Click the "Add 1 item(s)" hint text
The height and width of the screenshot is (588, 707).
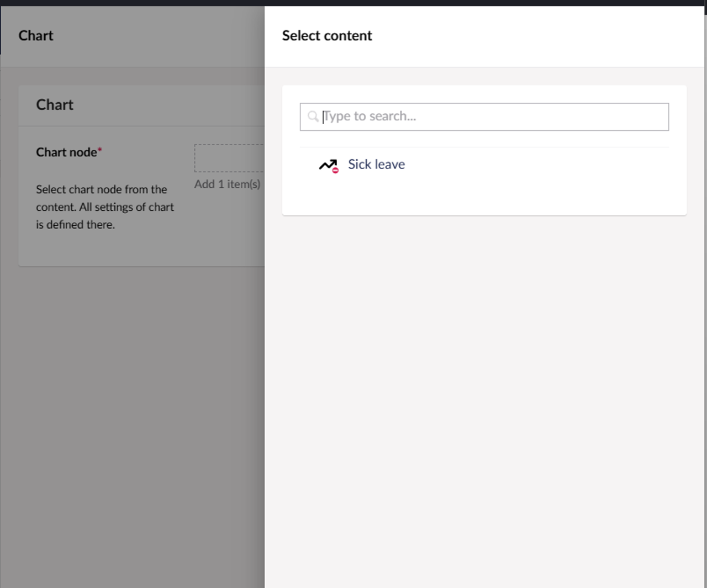click(227, 184)
